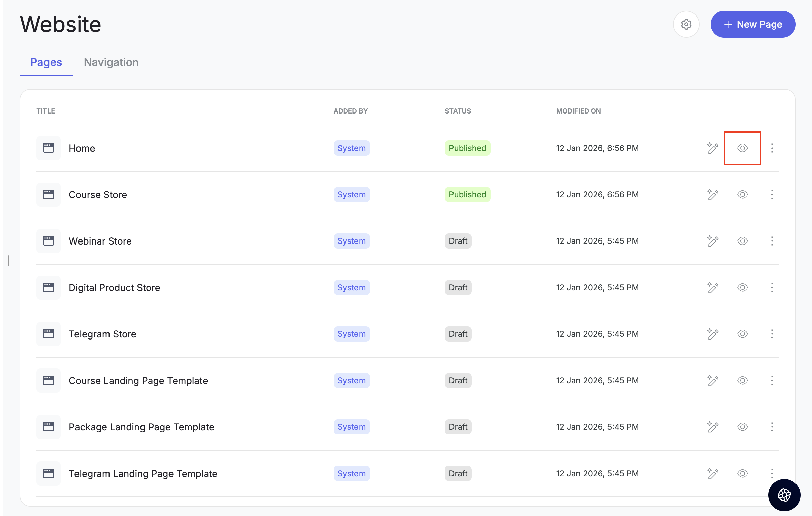Open kebab menu for Package Landing Page Template
This screenshot has width=812, height=516.
772,427
